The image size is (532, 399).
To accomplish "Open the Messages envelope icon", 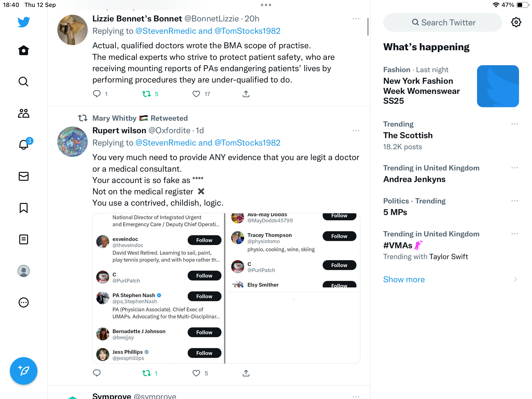I will 24,176.
